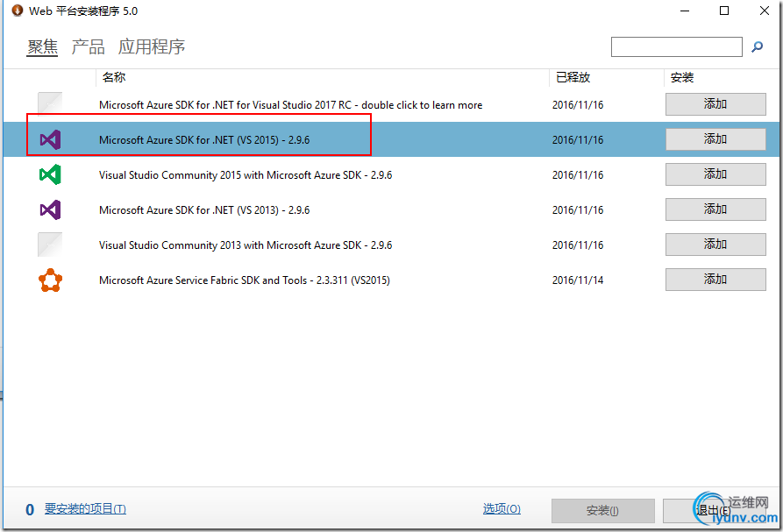Image resolution: width=783 pixels, height=532 pixels.
Task: Click the 2016/11/14 release date cell
Action: click(578, 280)
